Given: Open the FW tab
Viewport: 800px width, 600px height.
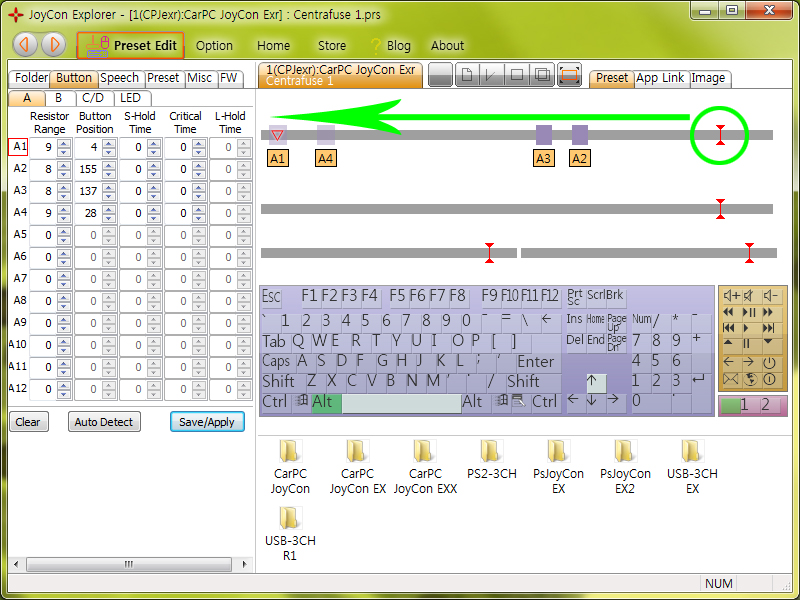Looking at the screenshot, I should (x=229, y=78).
